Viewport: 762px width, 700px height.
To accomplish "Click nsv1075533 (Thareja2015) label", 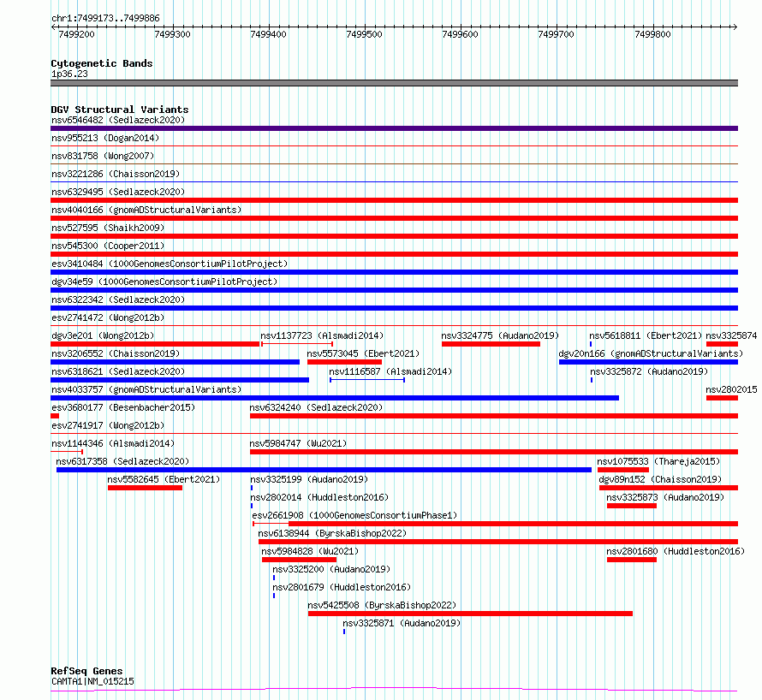I will point(658,461).
